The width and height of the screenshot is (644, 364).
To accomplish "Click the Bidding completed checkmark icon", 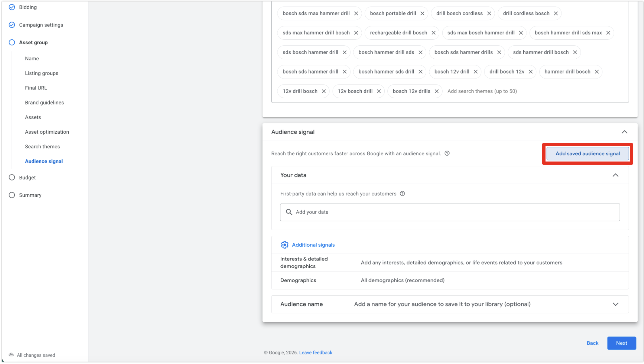I will tap(12, 7).
